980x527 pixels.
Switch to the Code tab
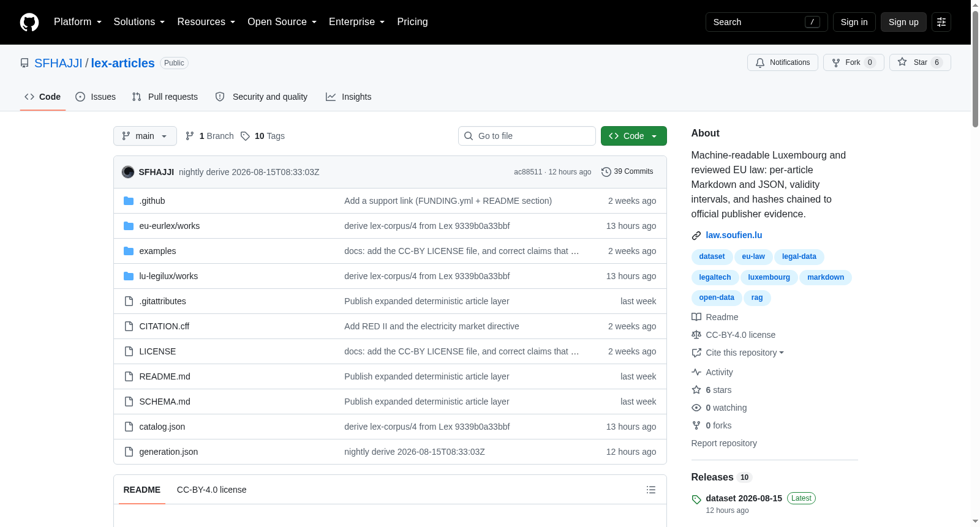pyautogui.click(x=43, y=97)
